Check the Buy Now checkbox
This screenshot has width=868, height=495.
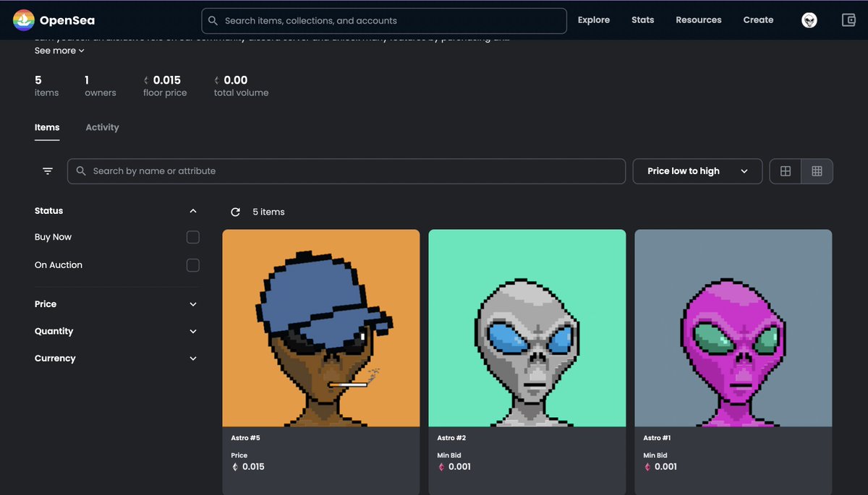(x=193, y=237)
